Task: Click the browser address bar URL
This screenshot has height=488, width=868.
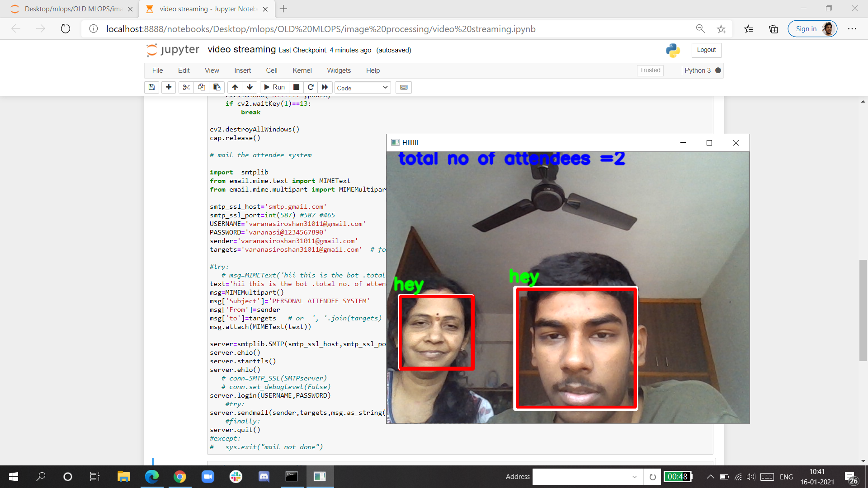Action: (x=321, y=29)
